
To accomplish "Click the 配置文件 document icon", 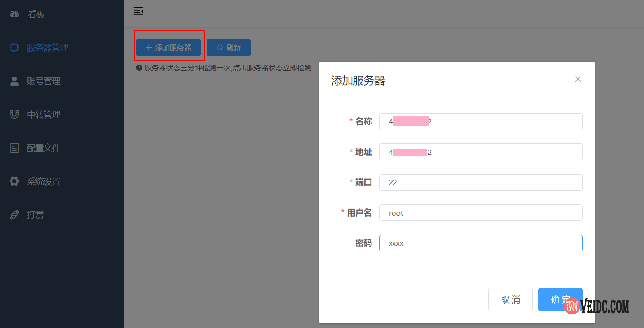I will click(x=14, y=148).
